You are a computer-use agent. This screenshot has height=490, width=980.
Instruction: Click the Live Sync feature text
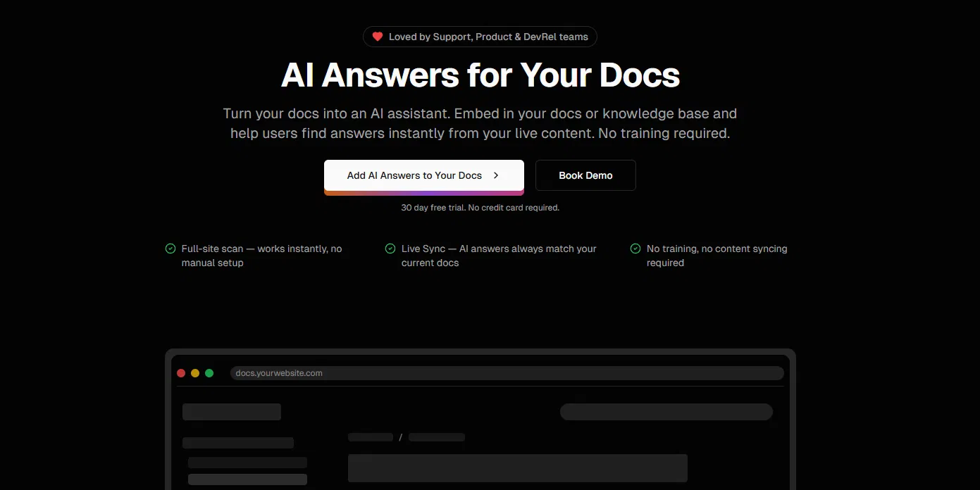tap(499, 256)
